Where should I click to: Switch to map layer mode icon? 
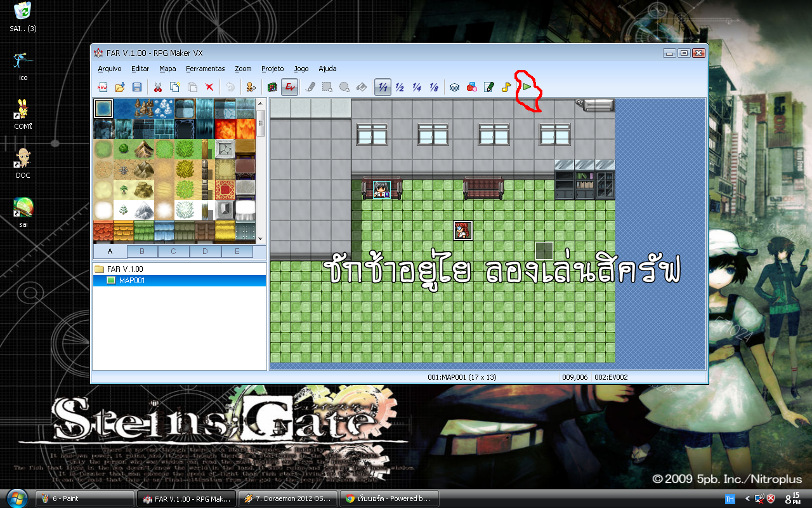tap(273, 87)
